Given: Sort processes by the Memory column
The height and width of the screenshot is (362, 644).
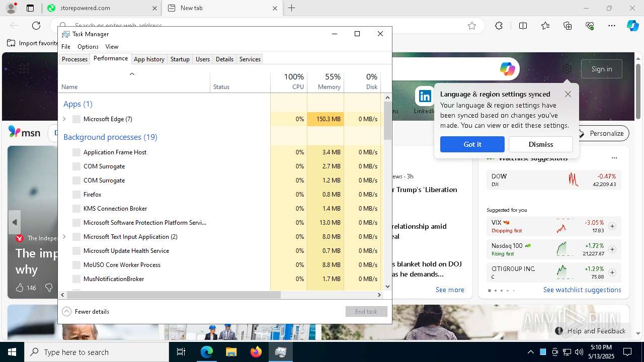Looking at the screenshot, I should (x=326, y=82).
